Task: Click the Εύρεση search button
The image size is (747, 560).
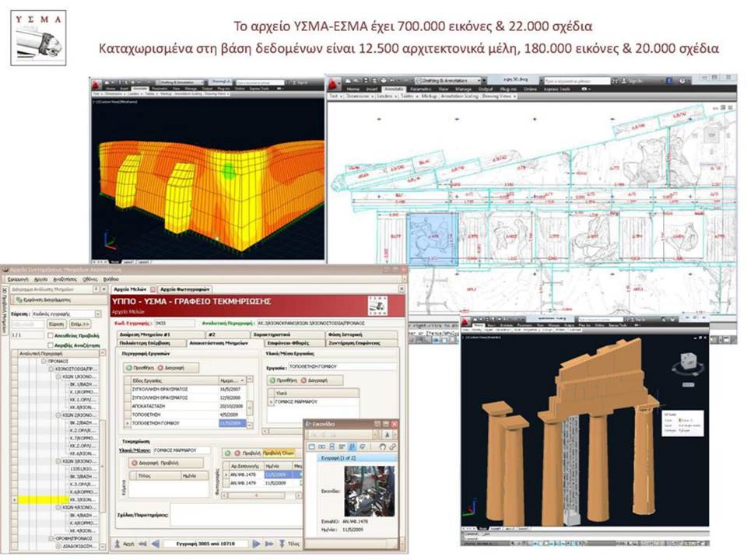Action: [x=56, y=324]
